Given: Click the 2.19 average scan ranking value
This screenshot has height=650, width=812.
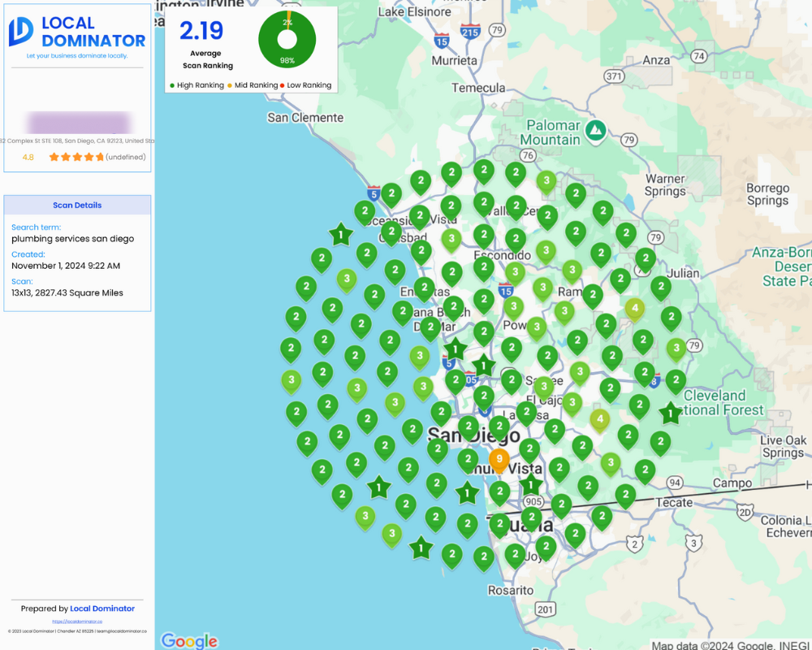Looking at the screenshot, I should [201, 31].
